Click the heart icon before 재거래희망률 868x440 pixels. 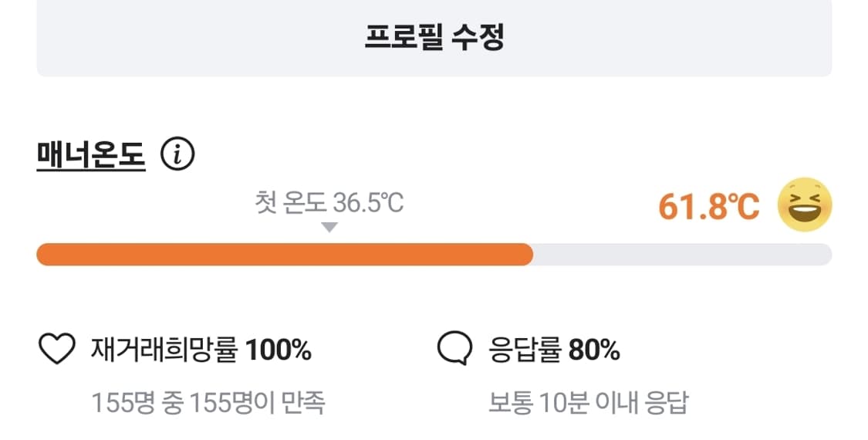coord(57,350)
